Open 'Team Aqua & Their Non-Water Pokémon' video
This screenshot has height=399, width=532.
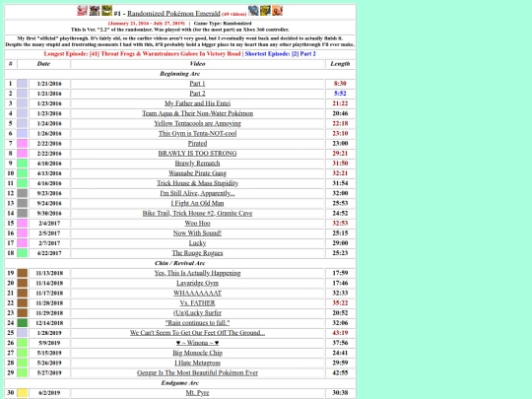point(197,113)
